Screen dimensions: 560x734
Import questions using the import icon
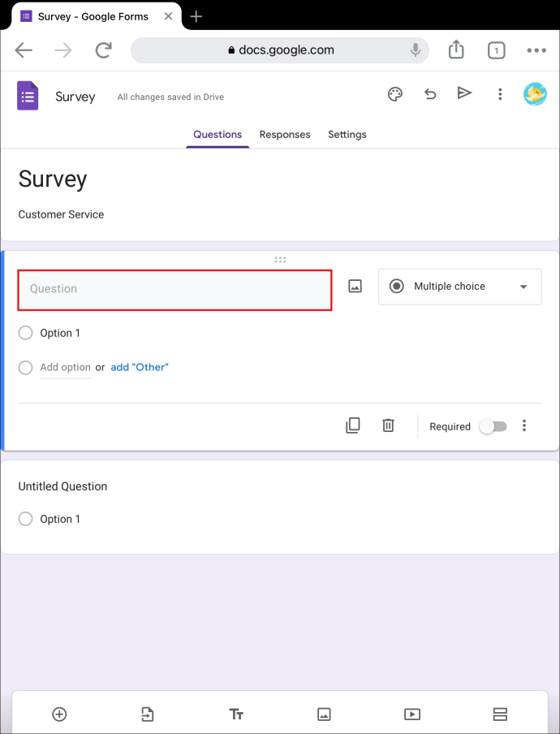click(x=148, y=714)
